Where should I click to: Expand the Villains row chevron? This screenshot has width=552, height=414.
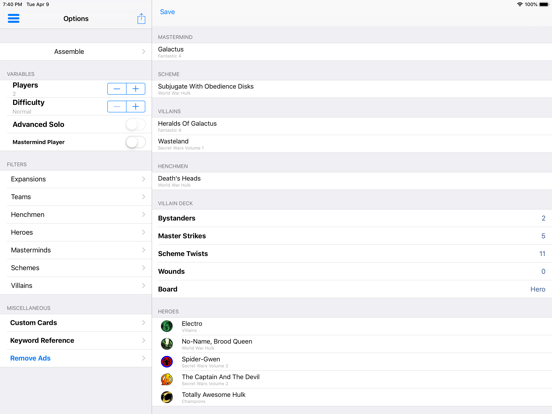click(x=143, y=286)
